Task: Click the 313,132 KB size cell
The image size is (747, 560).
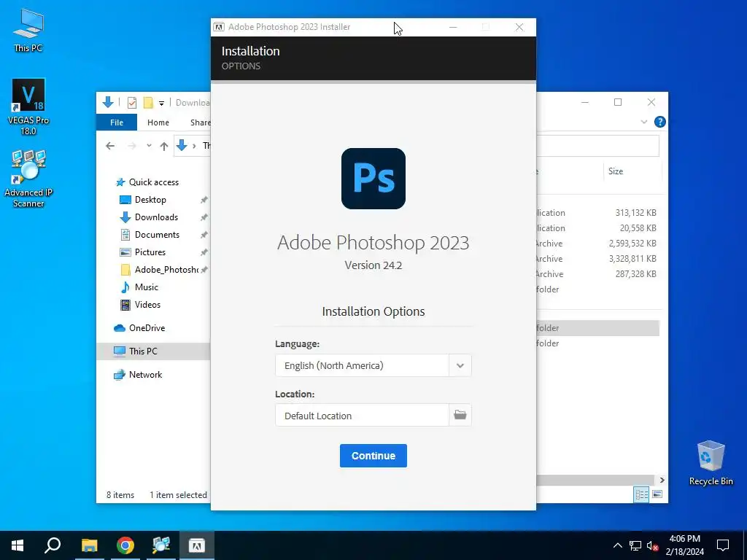Action: coord(635,213)
